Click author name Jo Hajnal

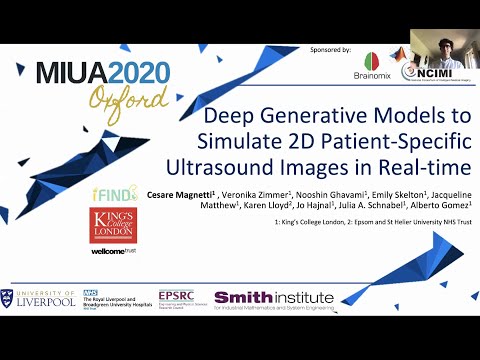click(x=315, y=205)
